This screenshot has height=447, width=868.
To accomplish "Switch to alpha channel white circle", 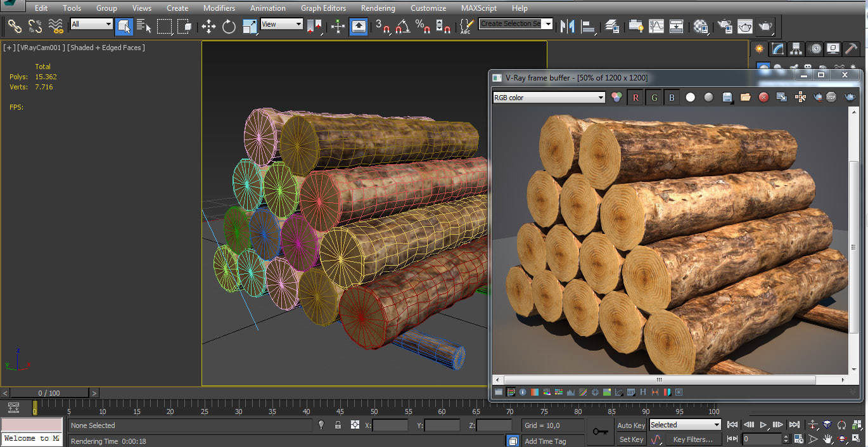I will coord(691,97).
